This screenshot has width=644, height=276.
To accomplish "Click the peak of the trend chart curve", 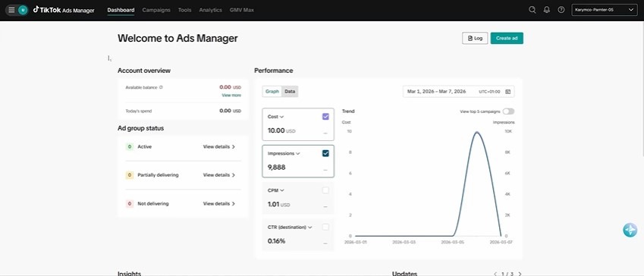I will [476, 132].
